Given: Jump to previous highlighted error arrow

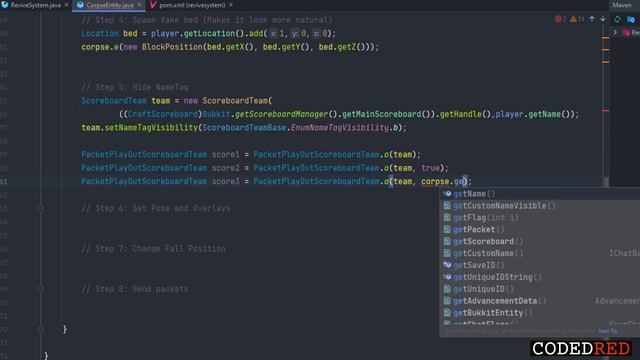Looking at the screenshot, I should 592,19.
